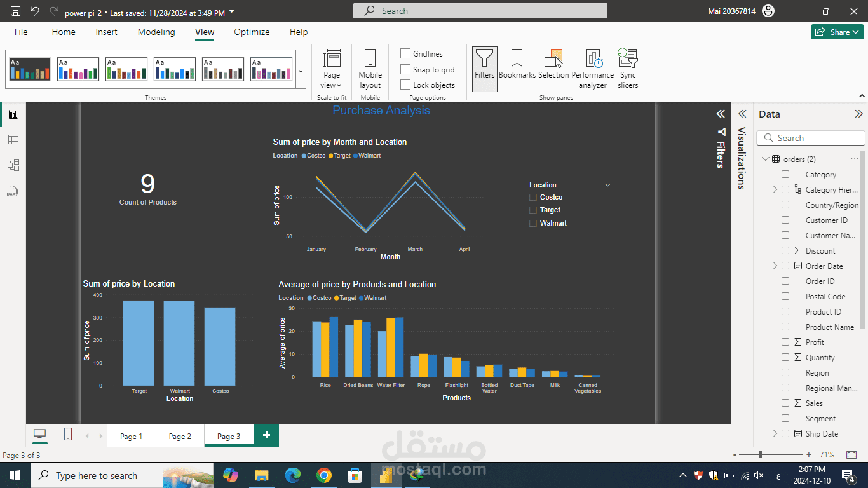868x488 pixels.
Task: Expand the Ship Date field
Action: click(775, 433)
